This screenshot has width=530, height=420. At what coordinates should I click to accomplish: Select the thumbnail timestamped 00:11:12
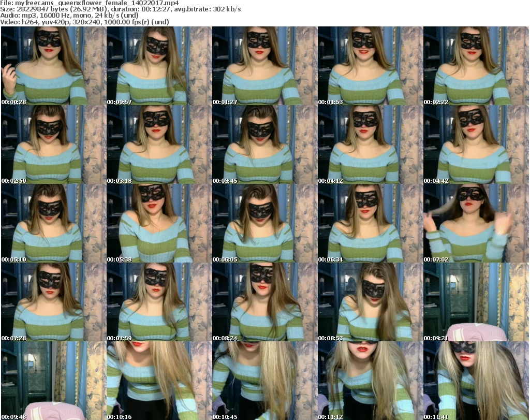point(370,381)
